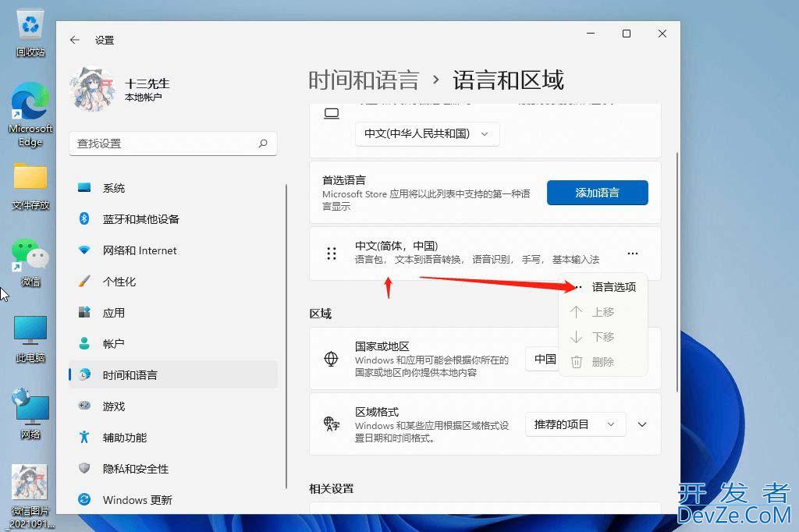Open Windows 更新 in the sidebar
This screenshot has width=799, height=532.
pos(137,500)
